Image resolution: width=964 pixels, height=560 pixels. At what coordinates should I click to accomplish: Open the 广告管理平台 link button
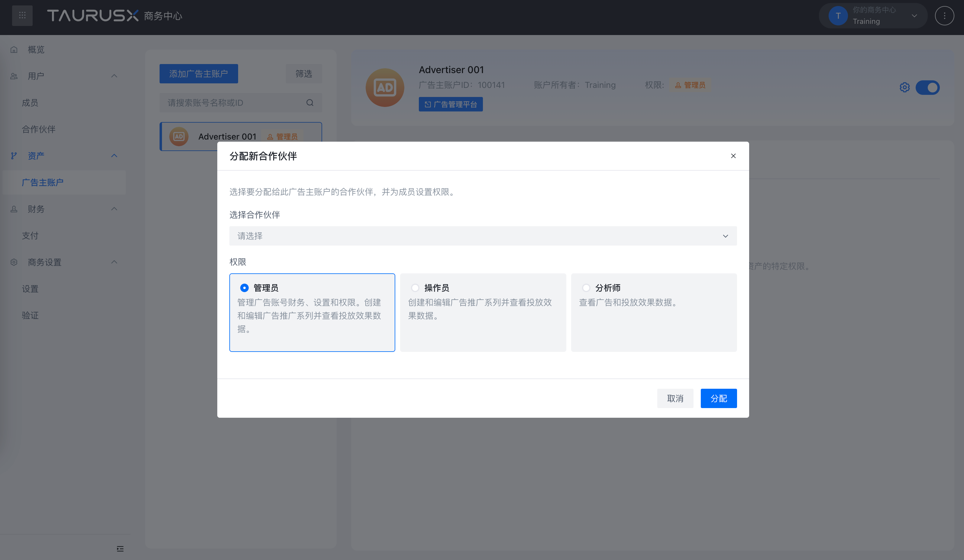click(x=450, y=104)
